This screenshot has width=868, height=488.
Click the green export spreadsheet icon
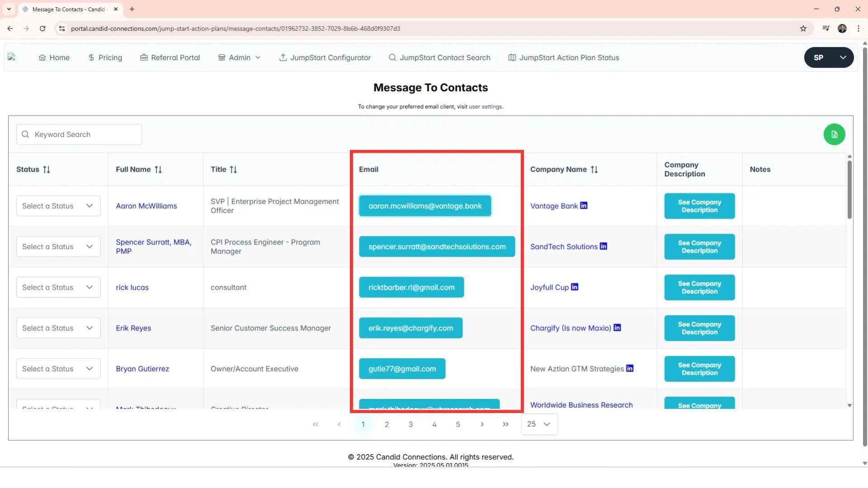tap(834, 134)
